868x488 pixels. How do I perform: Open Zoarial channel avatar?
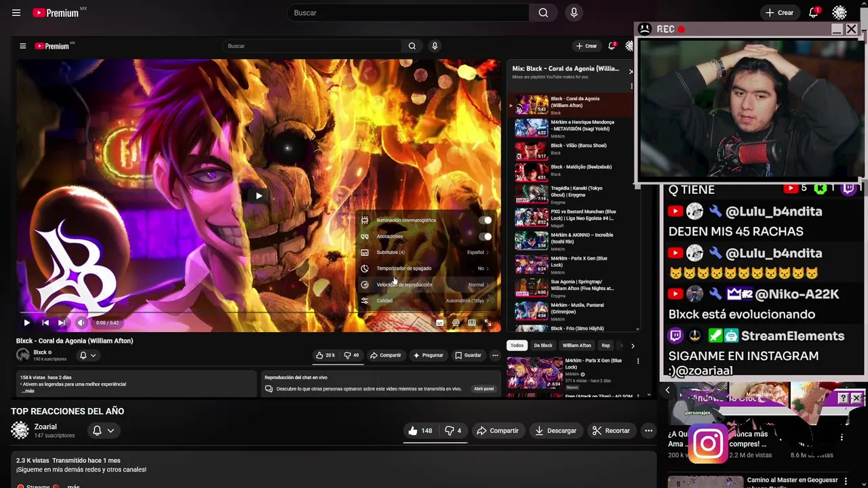point(20,430)
